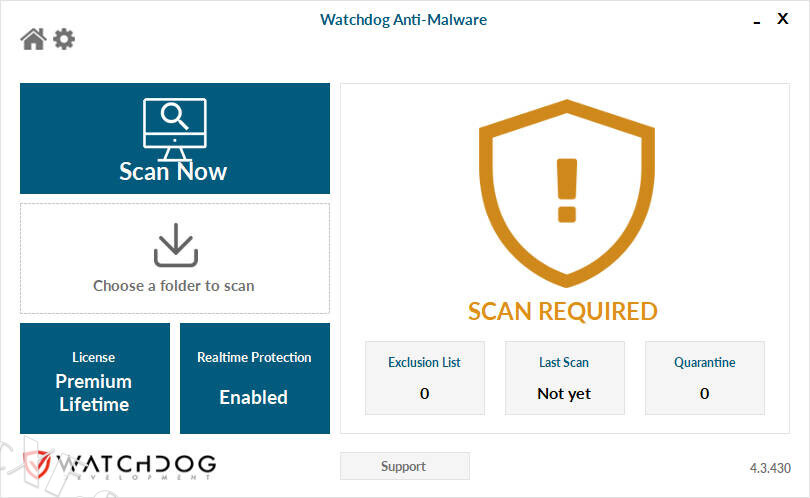The width and height of the screenshot is (810, 498).
Task: Toggle Realtime Protection Enabled tile
Action: coord(254,378)
